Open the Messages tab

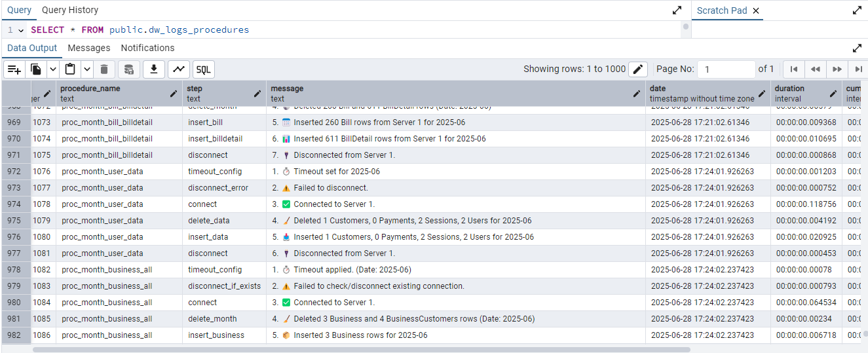pos(89,48)
